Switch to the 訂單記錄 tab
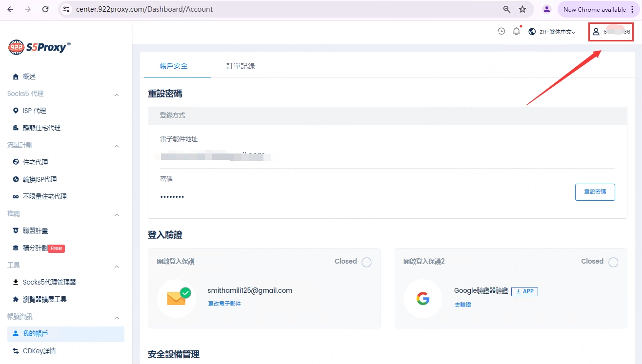This screenshot has height=364, width=642. tap(241, 66)
